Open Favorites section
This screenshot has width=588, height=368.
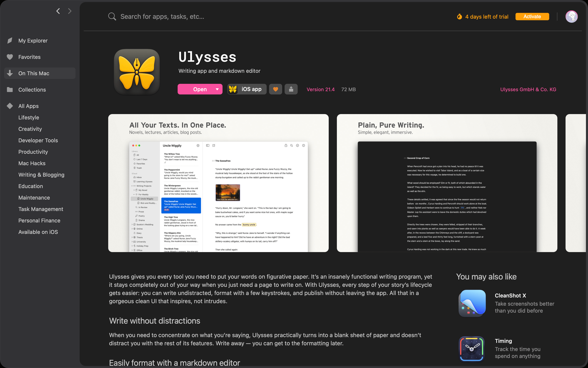(x=29, y=57)
